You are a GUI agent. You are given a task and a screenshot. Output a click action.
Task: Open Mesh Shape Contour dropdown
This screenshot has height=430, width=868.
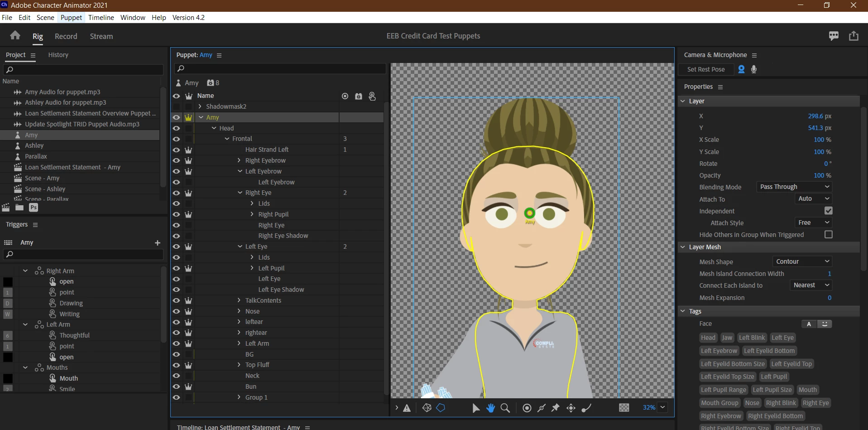pos(802,261)
